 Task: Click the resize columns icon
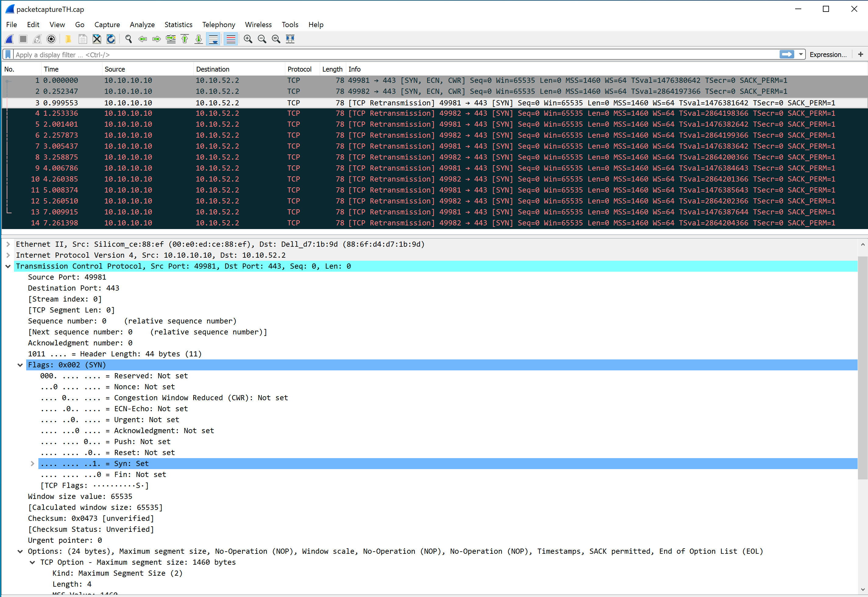pyautogui.click(x=290, y=39)
